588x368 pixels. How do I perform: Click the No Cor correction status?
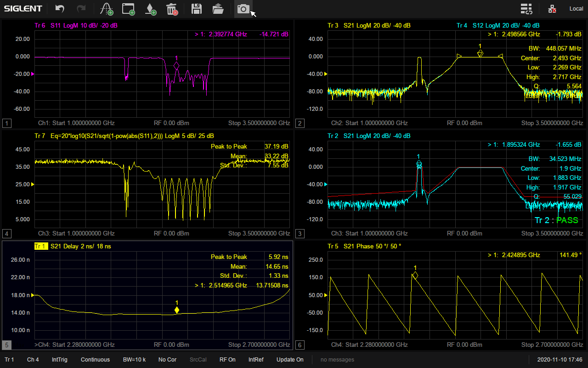click(x=168, y=360)
